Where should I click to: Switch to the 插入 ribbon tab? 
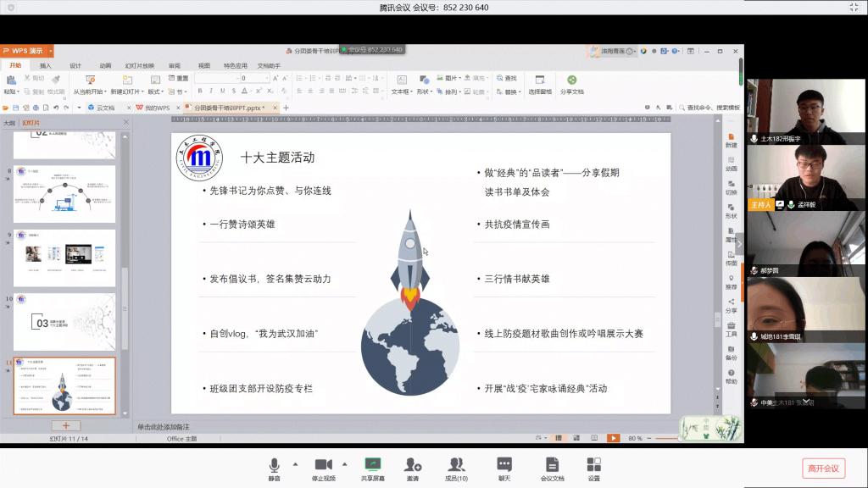[x=46, y=65]
